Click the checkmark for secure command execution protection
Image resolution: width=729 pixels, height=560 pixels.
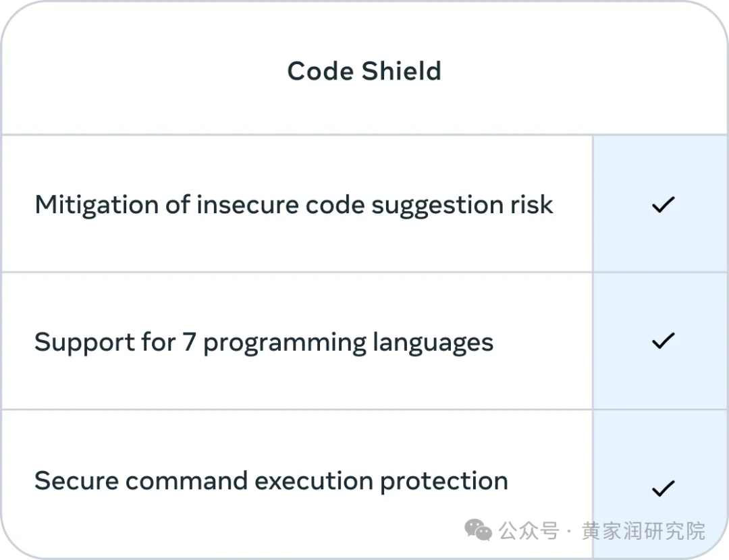pos(663,488)
